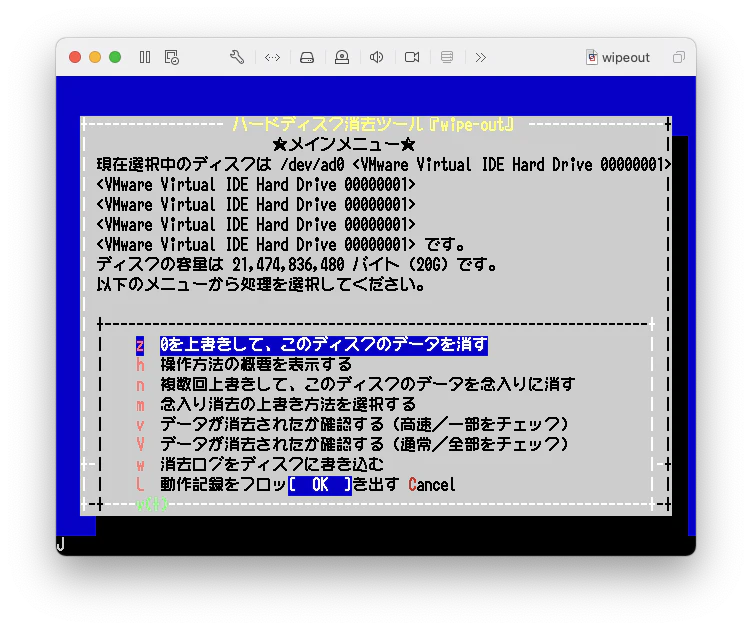The height and width of the screenshot is (630, 752).
Task: Select verify entry 通常／全部をチェック
Action: 364,444
